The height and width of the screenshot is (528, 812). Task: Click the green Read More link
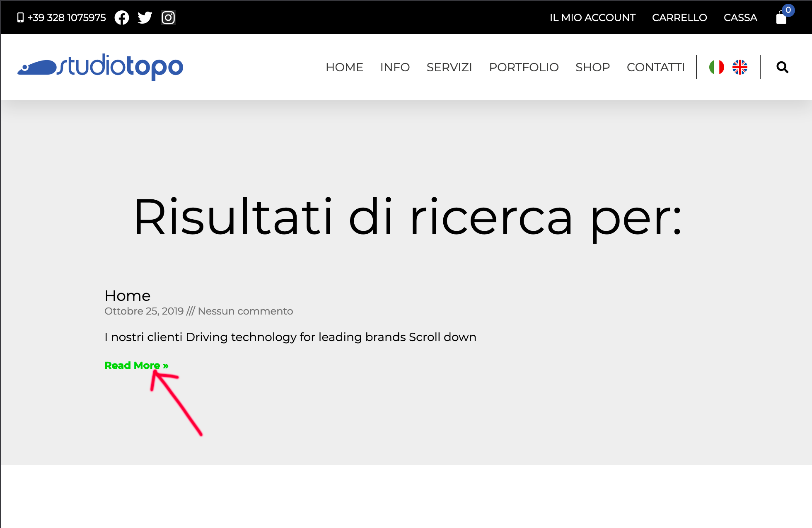(x=136, y=365)
